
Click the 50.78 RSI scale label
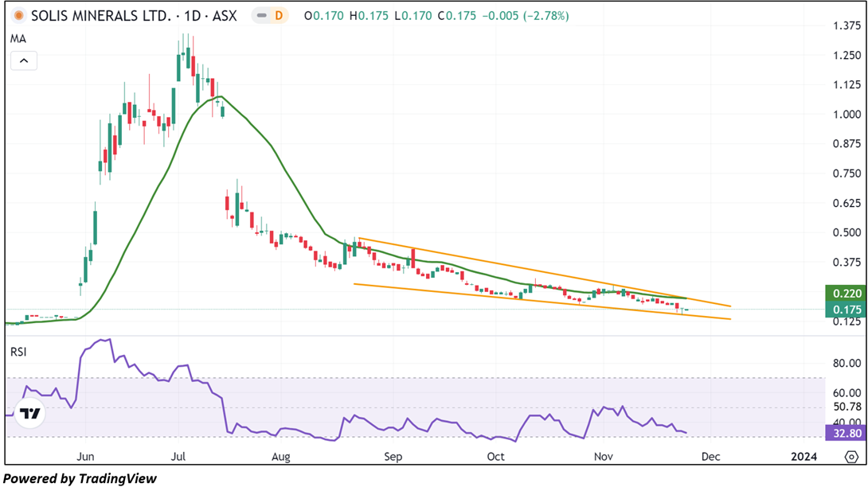click(x=847, y=407)
